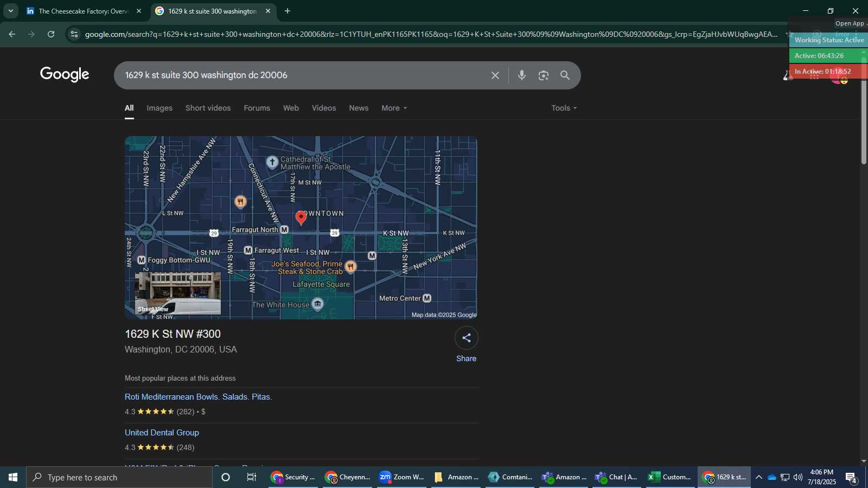Open notification center in taskbar

point(851,478)
